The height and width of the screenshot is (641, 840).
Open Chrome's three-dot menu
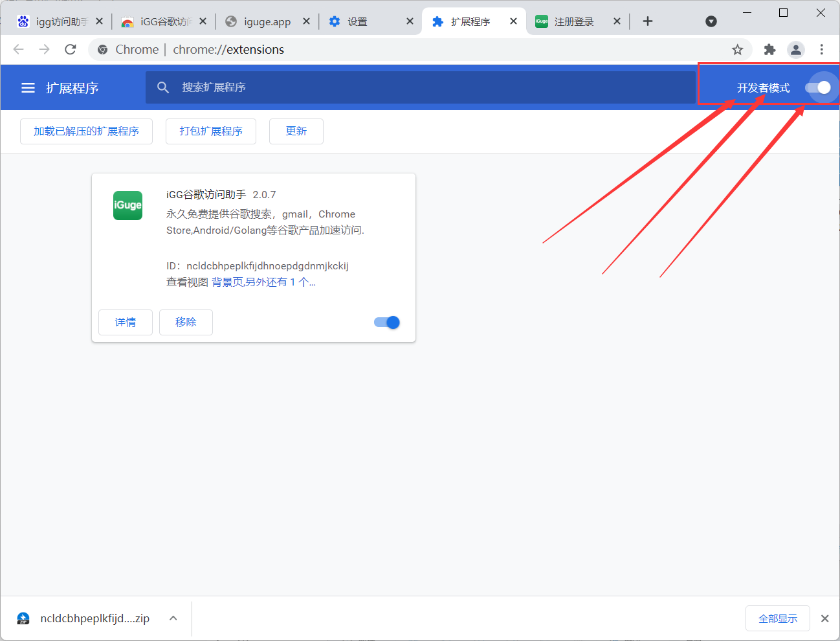(x=821, y=49)
